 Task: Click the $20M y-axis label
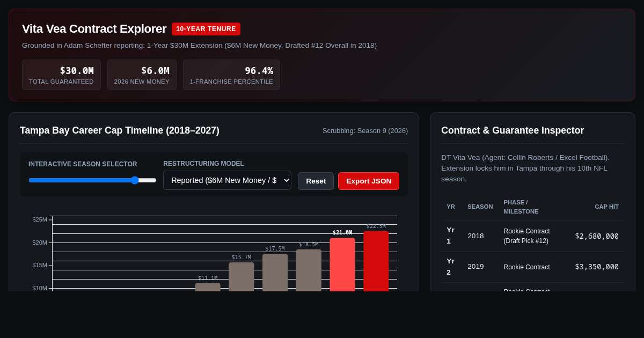[40, 243]
